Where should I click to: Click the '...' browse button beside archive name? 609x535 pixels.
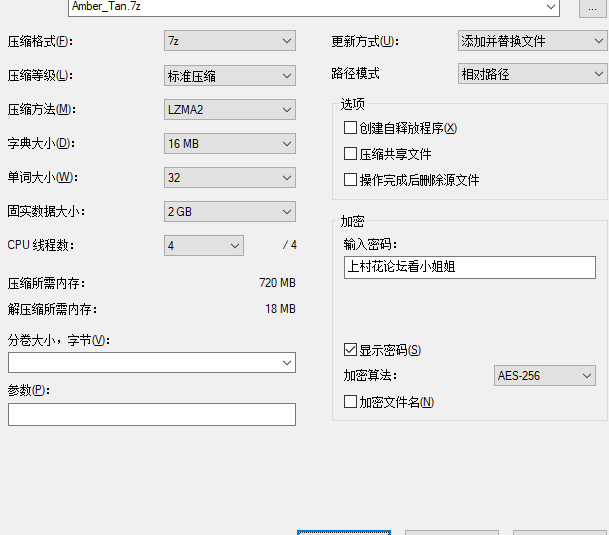coord(591,7)
